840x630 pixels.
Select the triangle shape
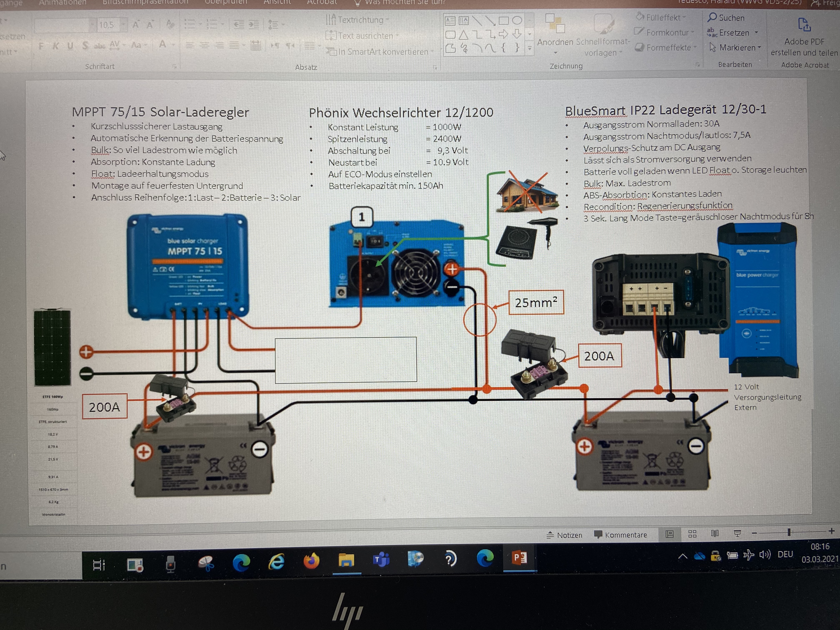point(463,35)
